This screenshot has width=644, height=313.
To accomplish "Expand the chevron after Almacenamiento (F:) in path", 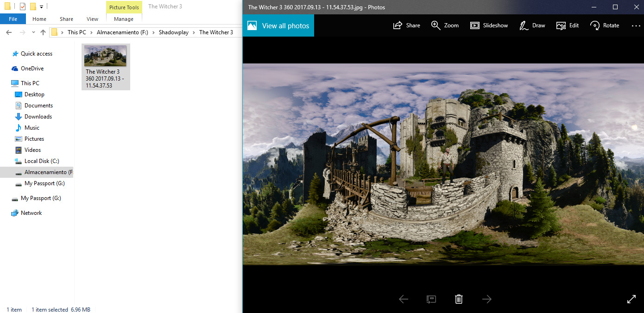I will tap(154, 32).
